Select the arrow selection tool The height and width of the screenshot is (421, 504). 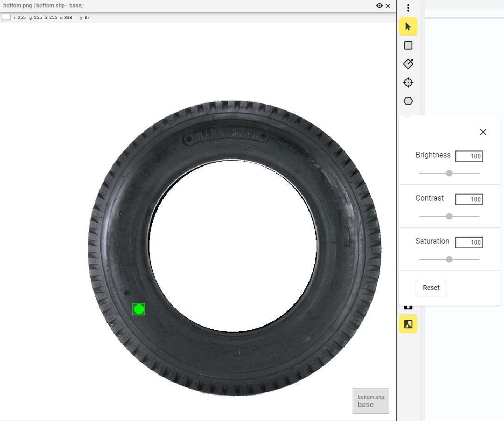[x=408, y=26]
